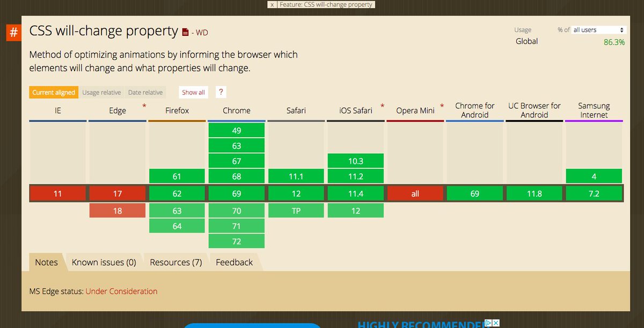Image resolution: width=644 pixels, height=328 pixels.
Task: Click the Chrome for Android header
Action: coord(475,110)
